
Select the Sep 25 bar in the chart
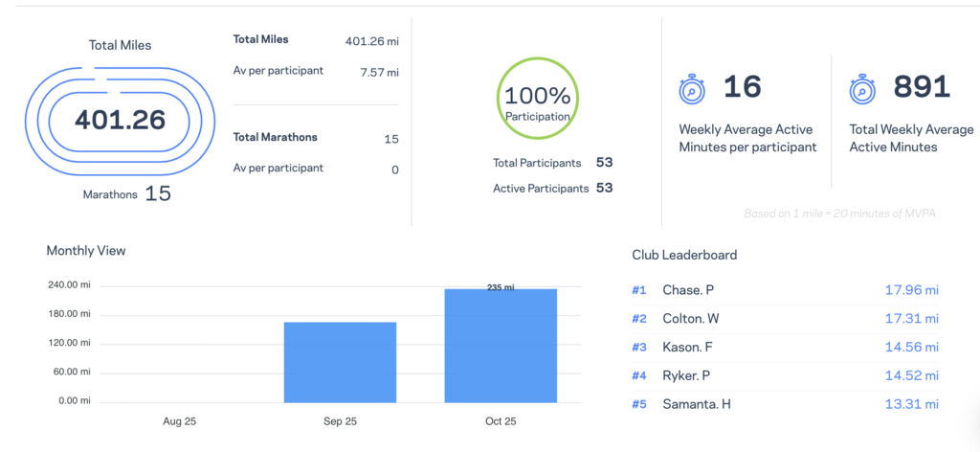click(340, 362)
